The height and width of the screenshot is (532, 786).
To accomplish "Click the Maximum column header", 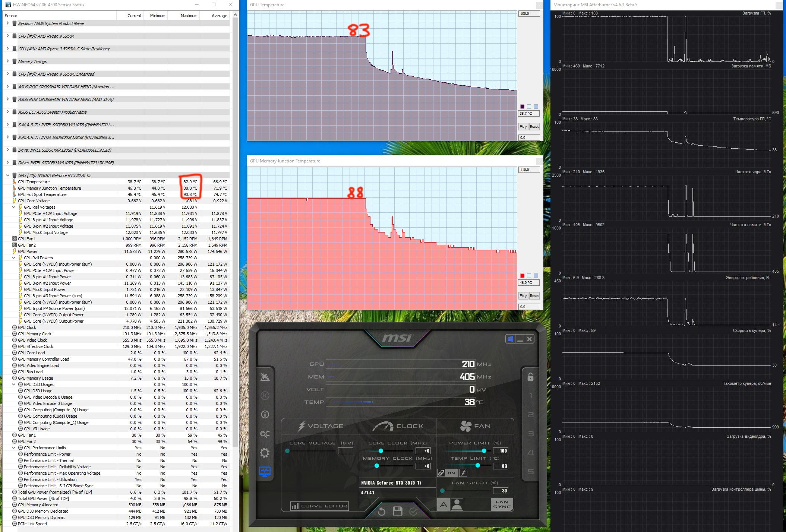I will [189, 16].
